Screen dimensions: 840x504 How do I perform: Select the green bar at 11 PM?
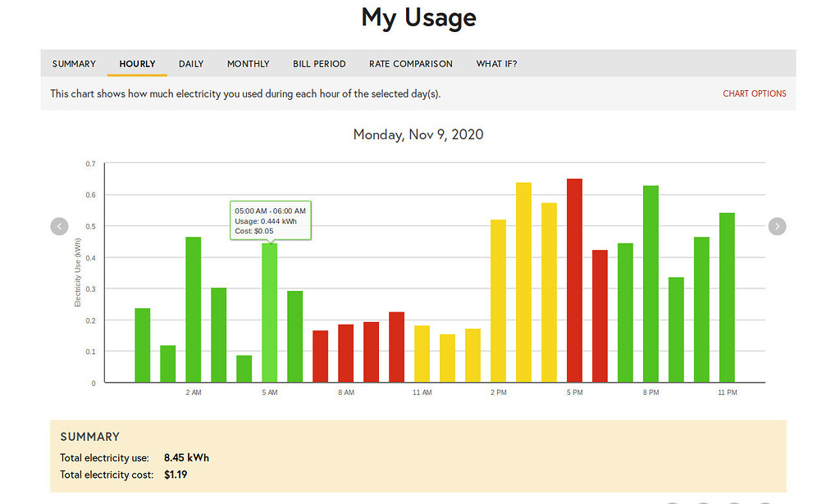click(x=727, y=295)
